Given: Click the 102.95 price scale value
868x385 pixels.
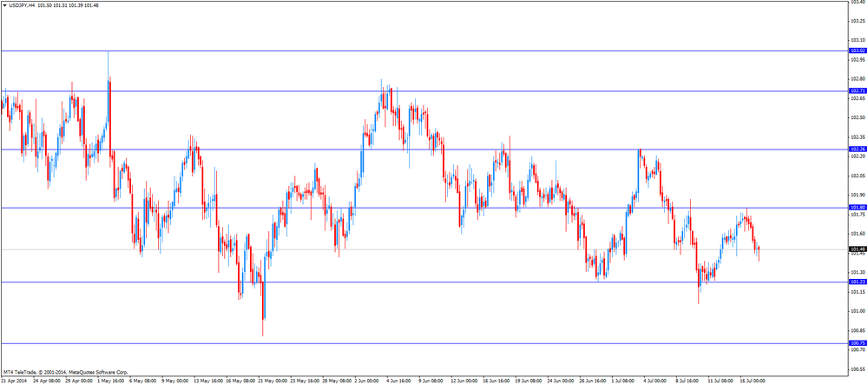Looking at the screenshot, I should 858,59.
